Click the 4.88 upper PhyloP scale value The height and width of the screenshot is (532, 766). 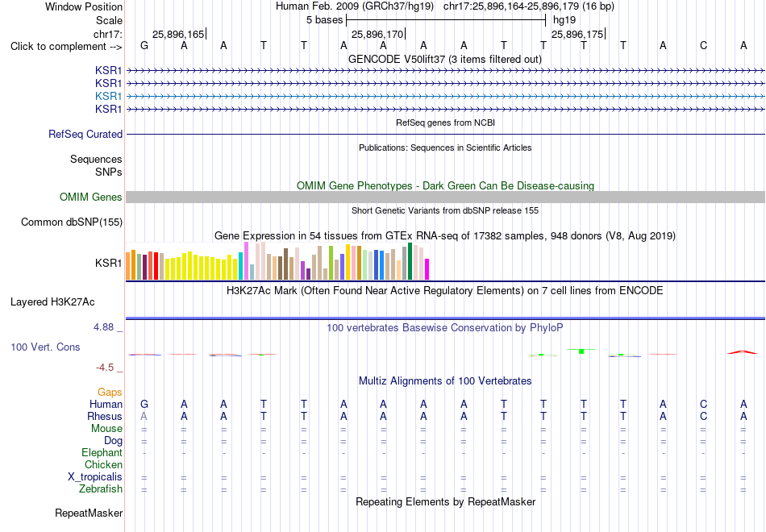point(104,326)
